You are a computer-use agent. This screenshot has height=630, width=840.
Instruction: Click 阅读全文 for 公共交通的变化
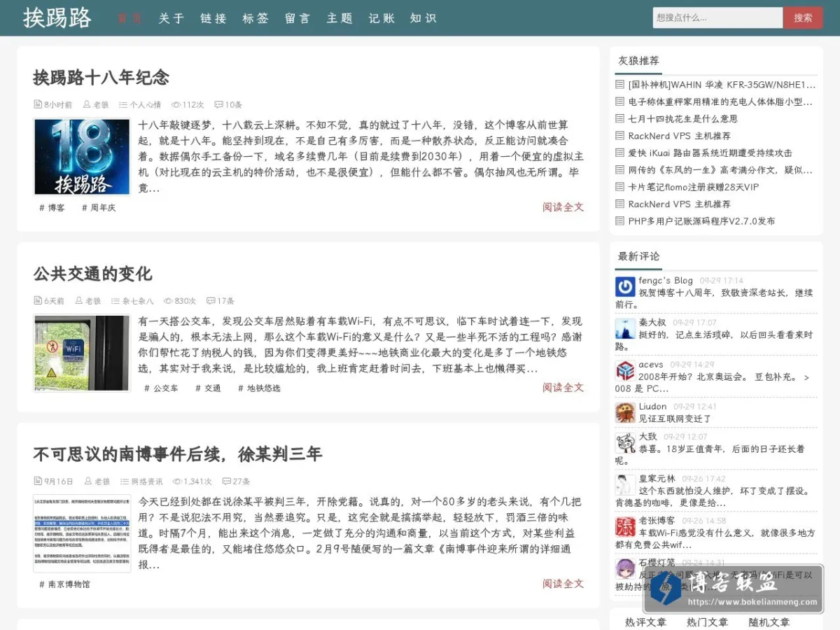pyautogui.click(x=563, y=388)
